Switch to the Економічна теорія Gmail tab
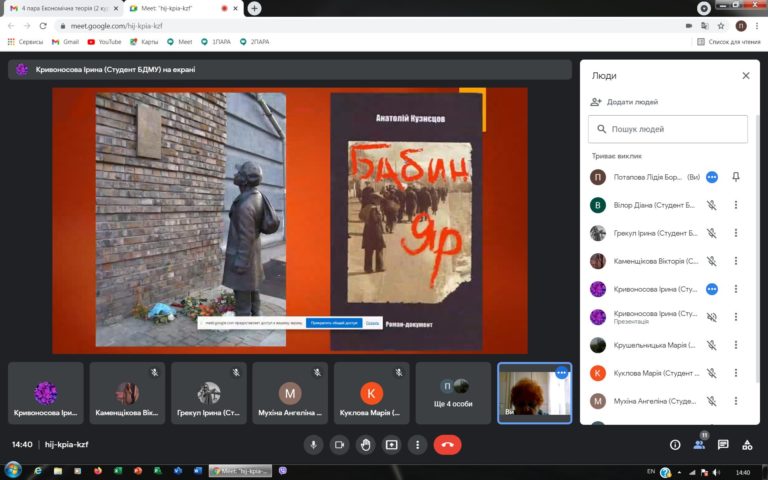The width and height of the screenshot is (768, 480). [62, 8]
